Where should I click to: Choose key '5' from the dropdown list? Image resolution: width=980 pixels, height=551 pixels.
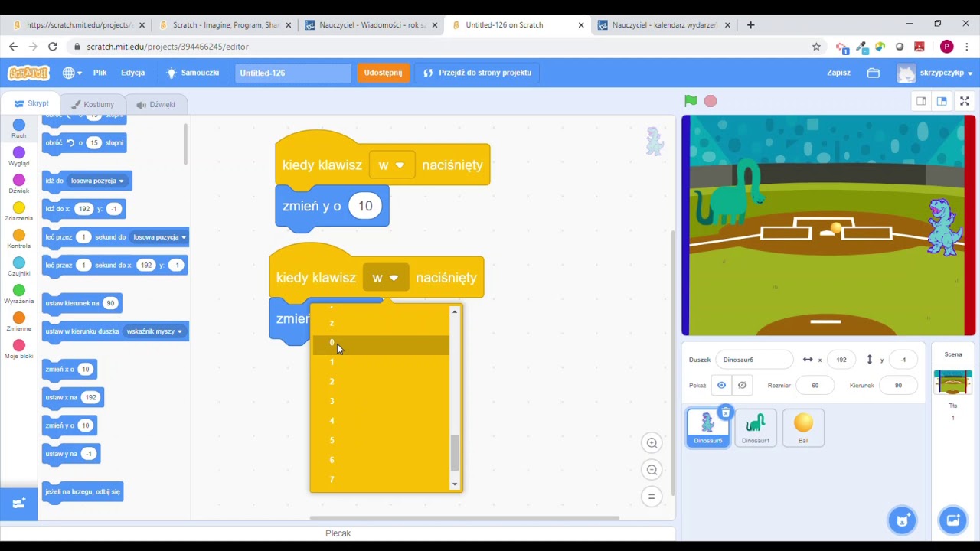[x=381, y=441]
